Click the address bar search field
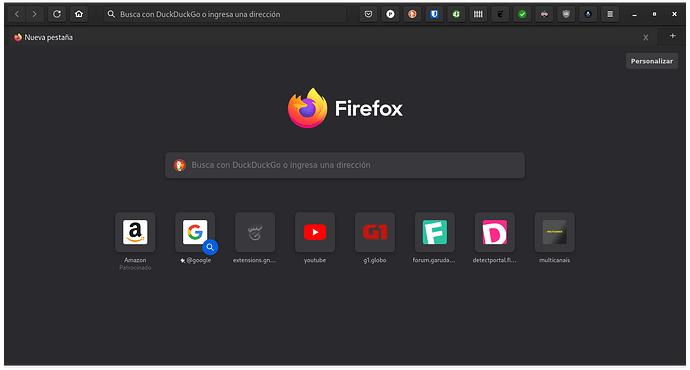This screenshot has height=370, width=690. pos(225,14)
